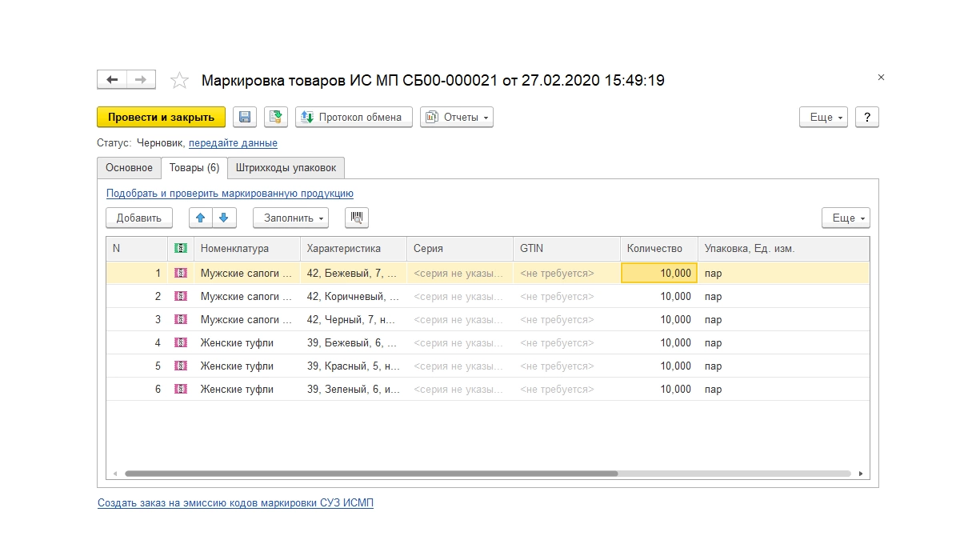Click marking icon in row 3
Viewport: 960px width, 560px height.
pos(181,319)
